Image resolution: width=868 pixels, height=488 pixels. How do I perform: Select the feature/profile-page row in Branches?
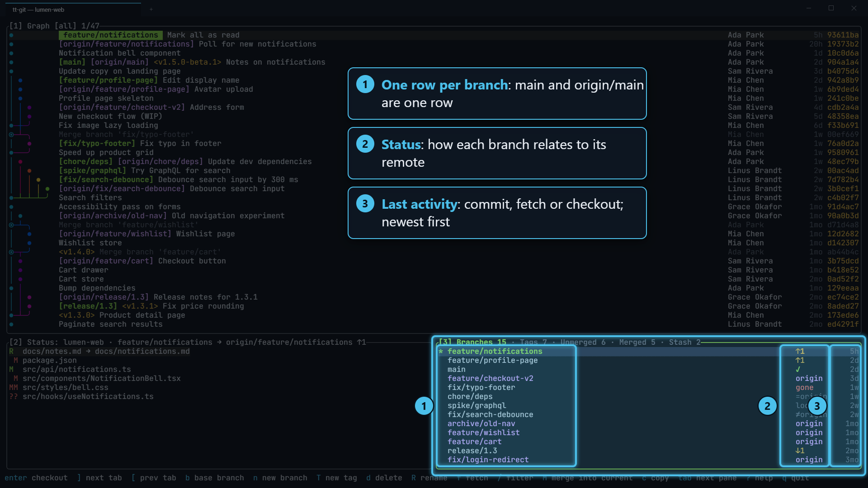[x=649, y=360]
